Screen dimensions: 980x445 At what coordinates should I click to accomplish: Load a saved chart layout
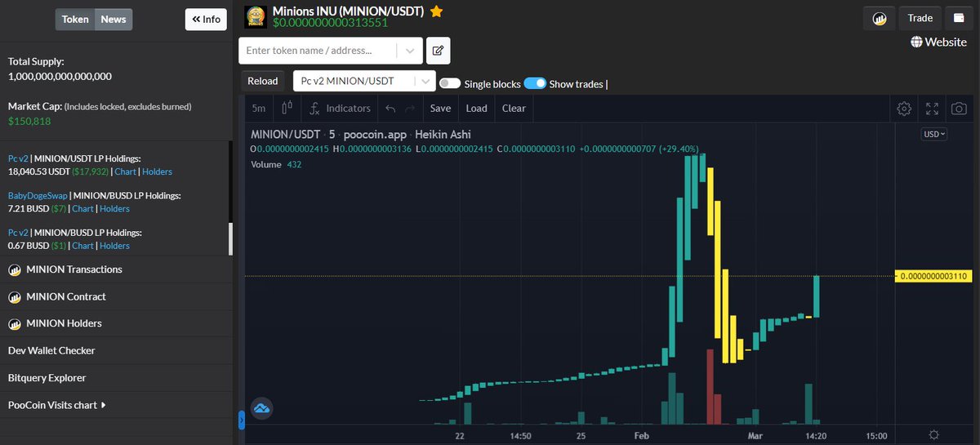(476, 108)
